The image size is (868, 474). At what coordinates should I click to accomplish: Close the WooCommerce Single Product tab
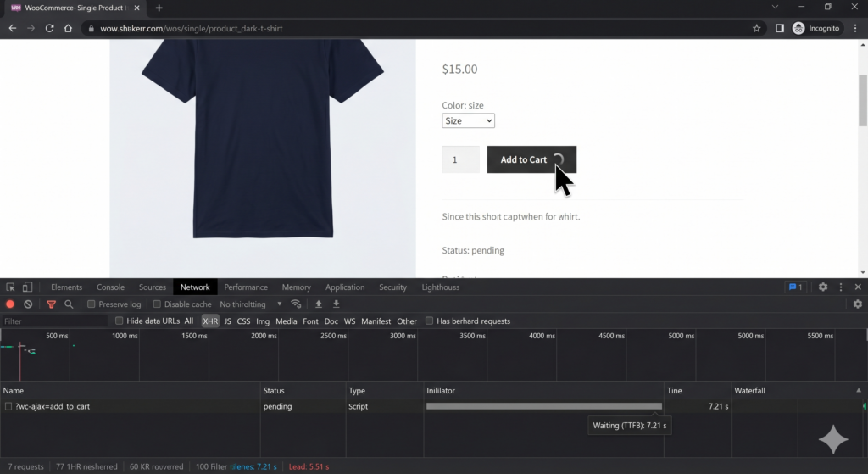click(136, 8)
